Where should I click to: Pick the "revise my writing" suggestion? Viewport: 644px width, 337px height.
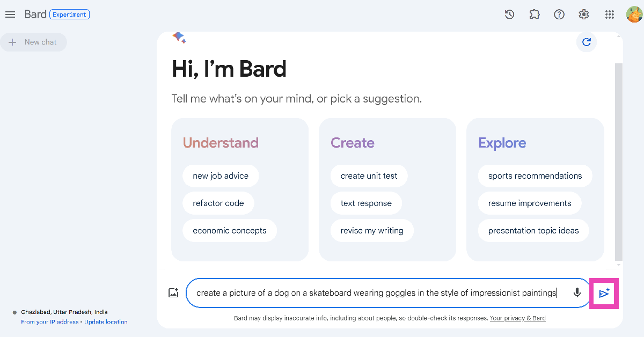(372, 231)
